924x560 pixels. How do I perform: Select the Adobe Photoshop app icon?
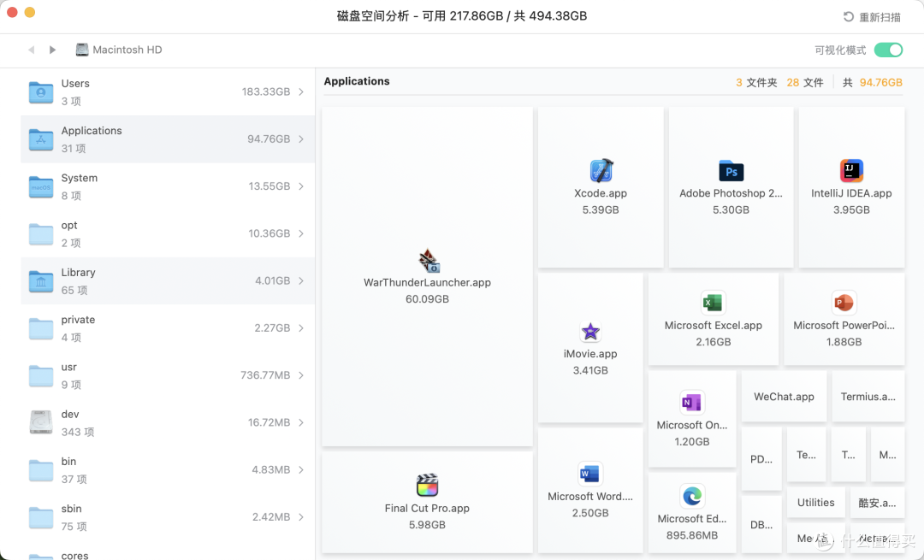731,171
